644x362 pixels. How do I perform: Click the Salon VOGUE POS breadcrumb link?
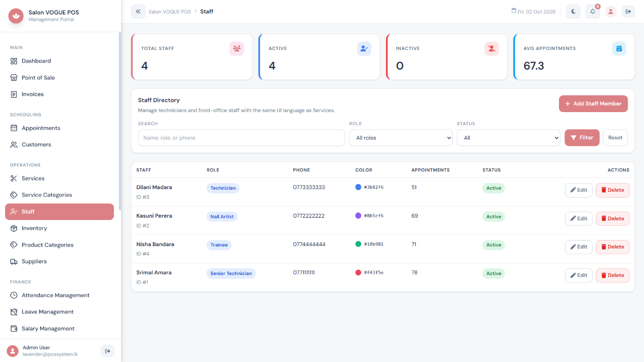(170, 12)
